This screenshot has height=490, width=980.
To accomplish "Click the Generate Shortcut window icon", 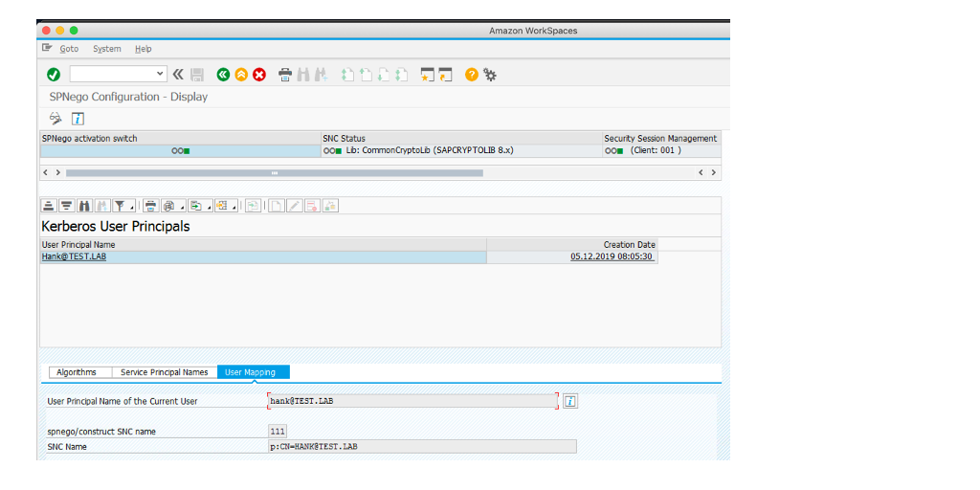I will click(445, 75).
